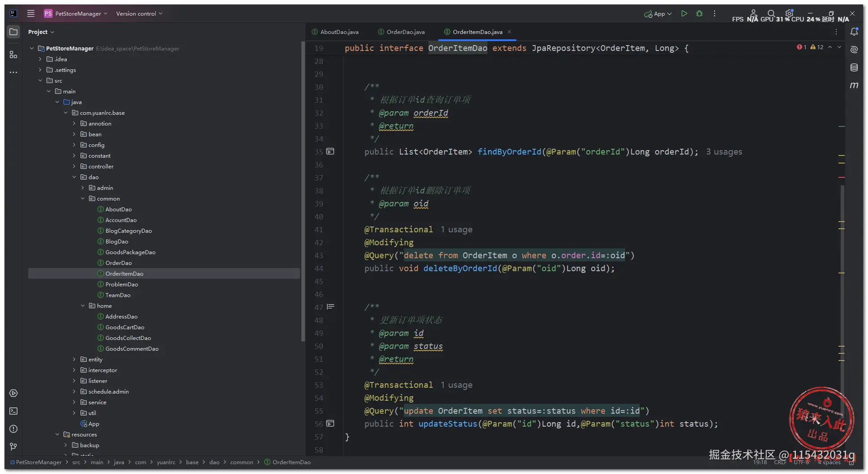Debug the App configuration
Image resolution: width=868 pixels, height=474 pixels.
pos(699,13)
